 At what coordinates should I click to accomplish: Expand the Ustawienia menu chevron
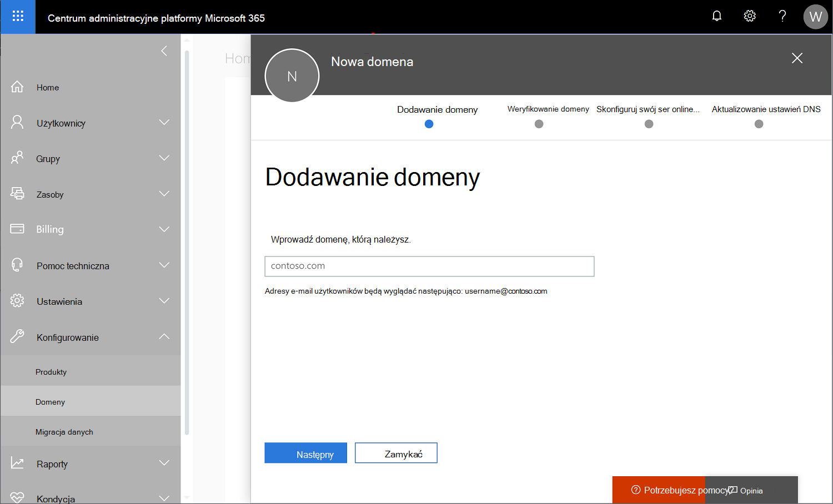pos(164,301)
